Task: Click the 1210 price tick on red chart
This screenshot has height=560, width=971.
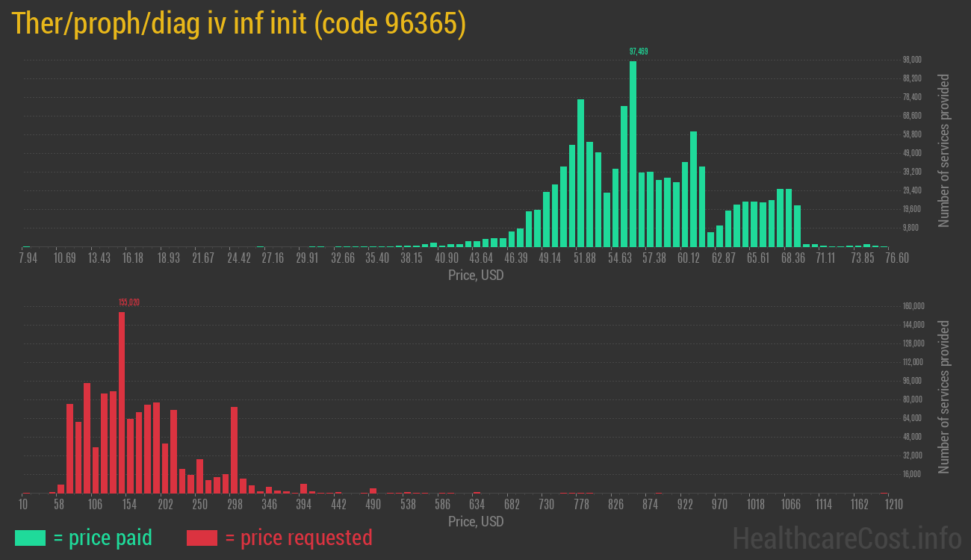Action: point(893,504)
